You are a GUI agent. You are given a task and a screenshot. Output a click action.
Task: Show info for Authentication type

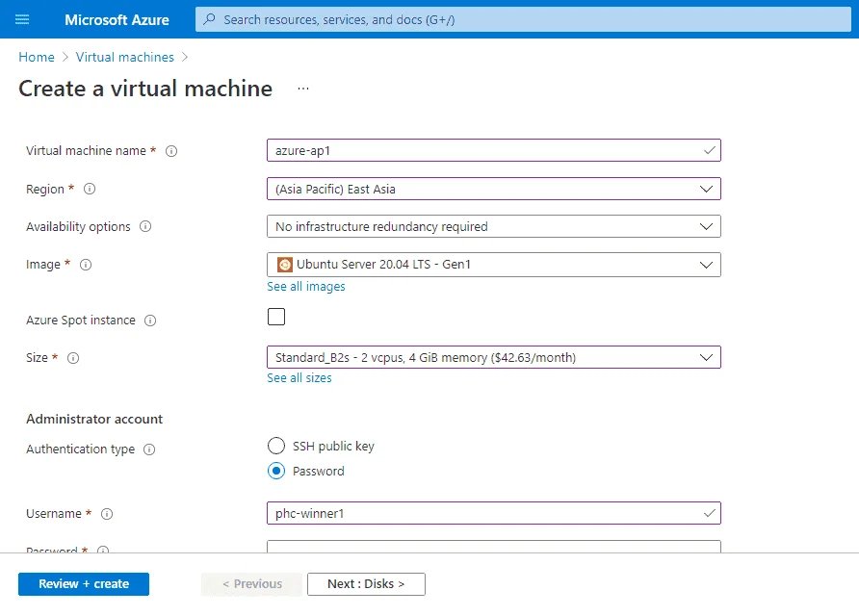pyautogui.click(x=149, y=449)
